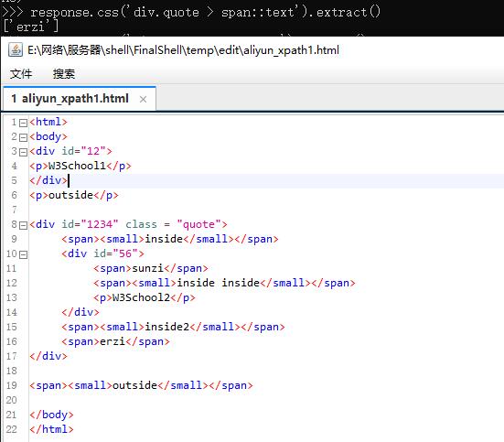Open the 搜索 menu
The image size is (504, 442).
coord(64,74)
